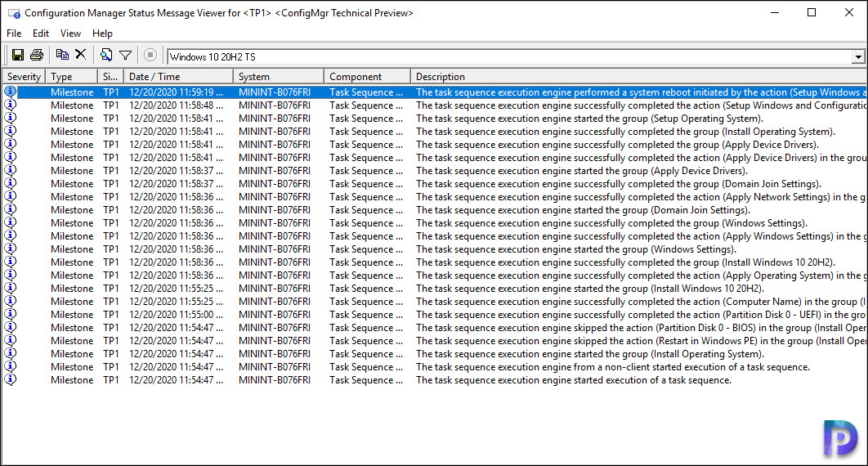This screenshot has width=868, height=466.
Task: Click info icon of system reboot message row
Action: click(x=11, y=92)
